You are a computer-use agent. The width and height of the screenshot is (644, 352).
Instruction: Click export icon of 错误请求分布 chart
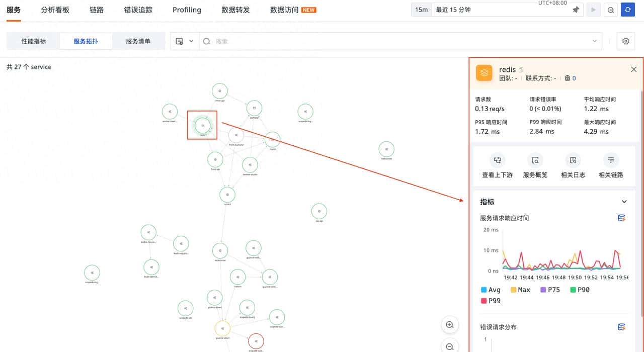[622, 327]
